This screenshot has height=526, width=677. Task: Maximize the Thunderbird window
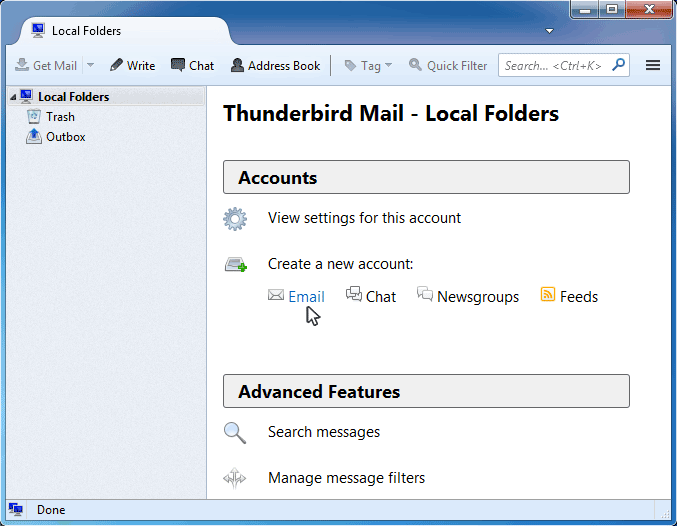click(x=611, y=10)
